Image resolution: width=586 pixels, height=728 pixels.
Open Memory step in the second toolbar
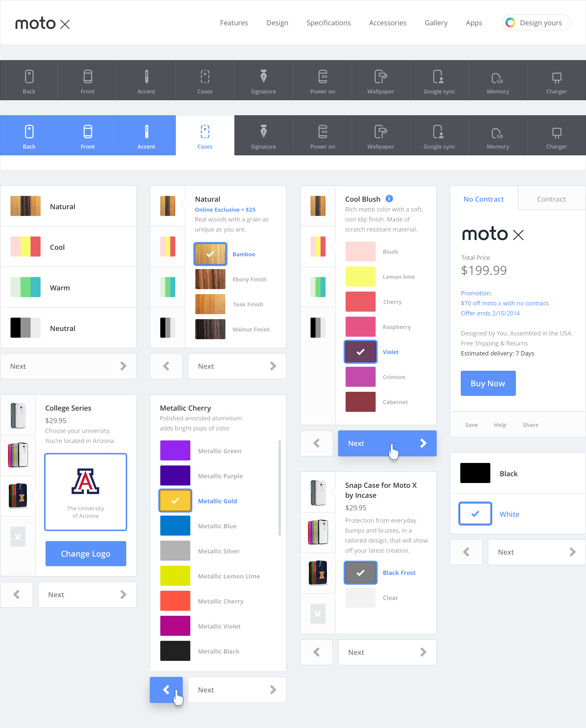(x=498, y=135)
